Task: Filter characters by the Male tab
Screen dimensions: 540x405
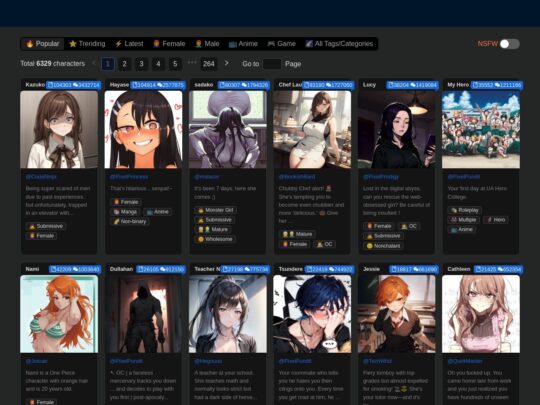Action: (x=207, y=44)
